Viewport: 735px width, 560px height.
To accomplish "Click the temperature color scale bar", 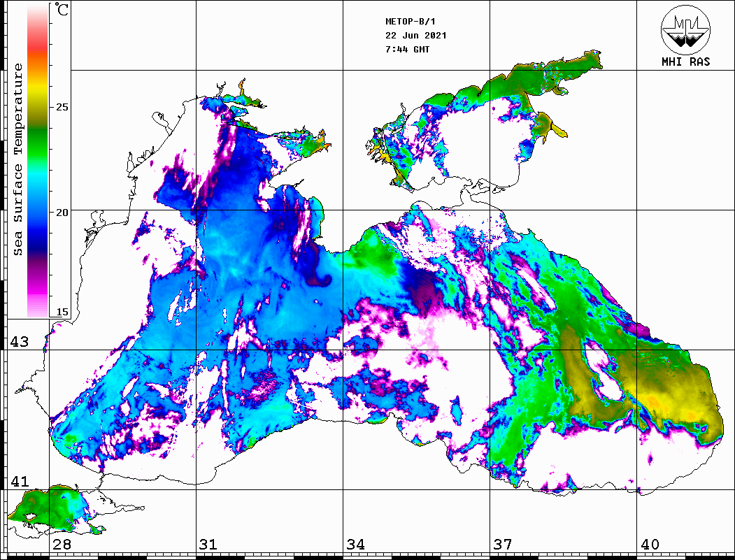I will pos(38,160).
